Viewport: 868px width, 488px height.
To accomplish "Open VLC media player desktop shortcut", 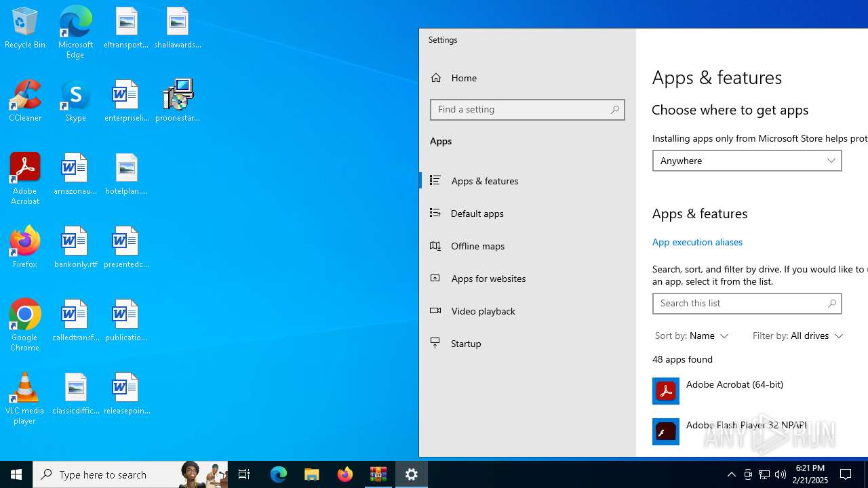I will (25, 399).
